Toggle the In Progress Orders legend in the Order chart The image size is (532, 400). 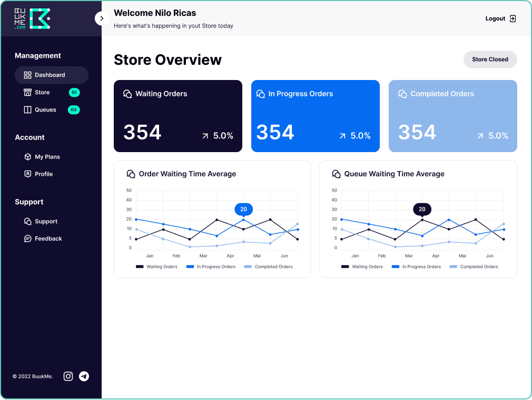coord(211,267)
